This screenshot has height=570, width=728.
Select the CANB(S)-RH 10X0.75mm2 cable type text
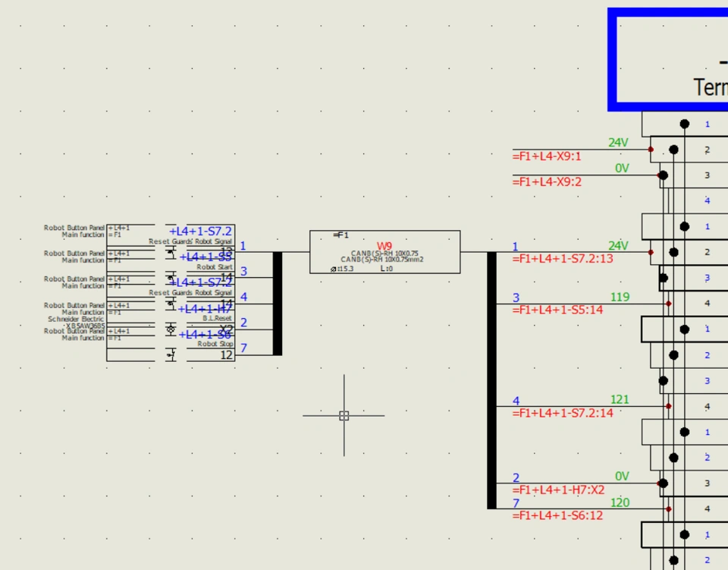tap(381, 260)
